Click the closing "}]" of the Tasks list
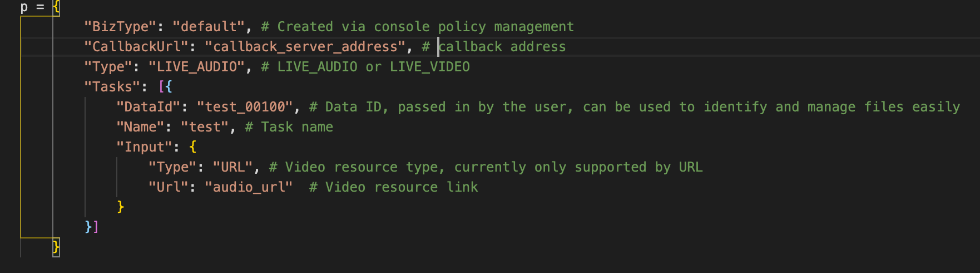The width and height of the screenshot is (980, 273). (92, 227)
